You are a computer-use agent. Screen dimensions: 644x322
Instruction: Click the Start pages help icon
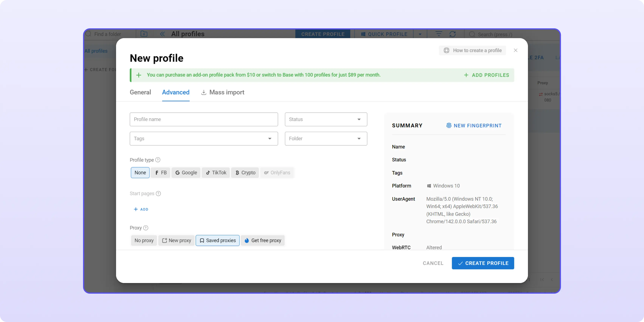[x=158, y=194]
